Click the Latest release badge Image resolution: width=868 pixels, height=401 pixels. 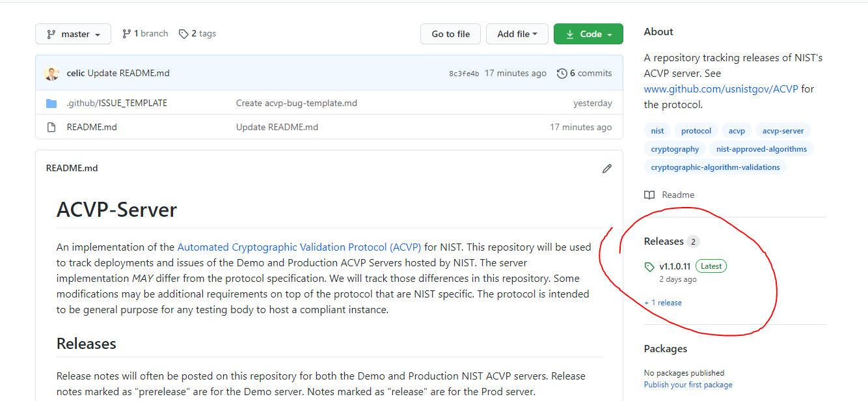click(x=711, y=266)
